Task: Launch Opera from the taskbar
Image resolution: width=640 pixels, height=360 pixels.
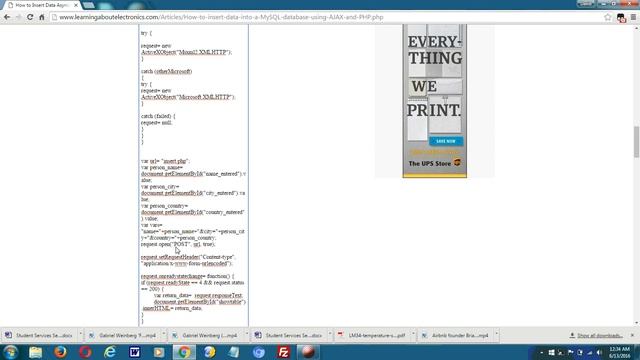Action: pyautogui.click(x=85, y=352)
